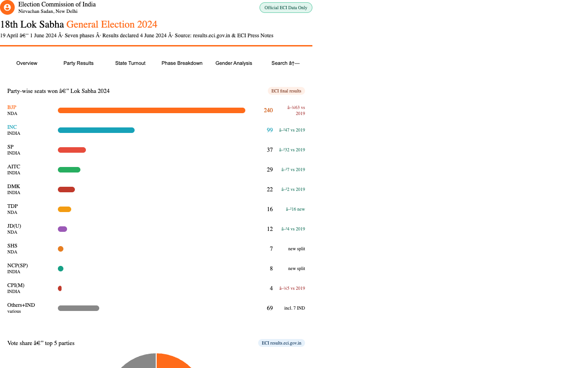The image size is (588, 368).
Task: Switch to Party Results tab
Action: tap(79, 63)
